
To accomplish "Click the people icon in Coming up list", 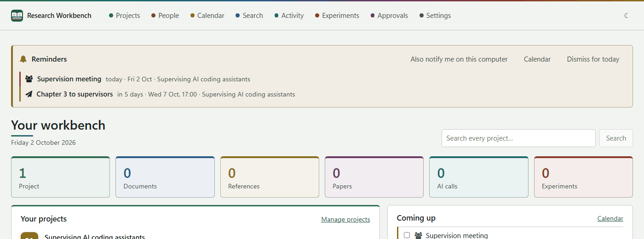I will point(418,235).
